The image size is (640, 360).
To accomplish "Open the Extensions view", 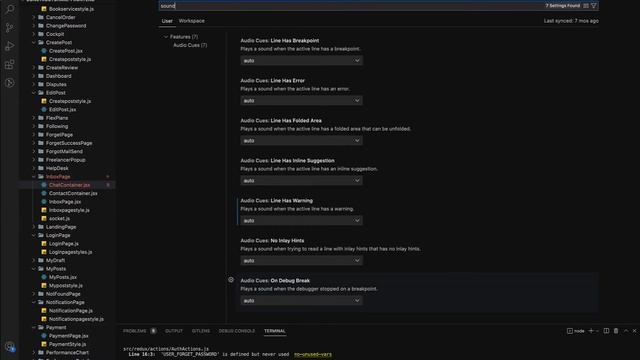I will point(9,64).
